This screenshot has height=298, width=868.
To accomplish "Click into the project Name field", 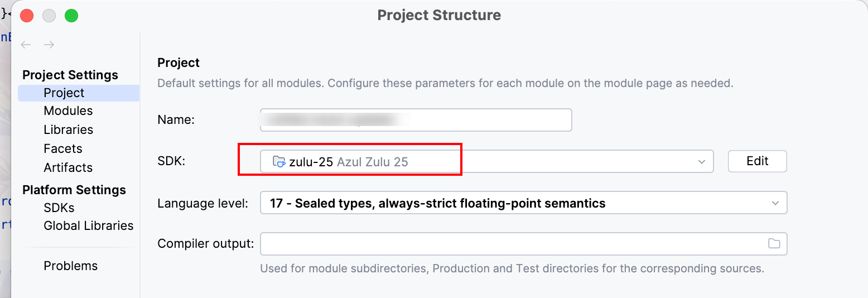I will tap(416, 120).
